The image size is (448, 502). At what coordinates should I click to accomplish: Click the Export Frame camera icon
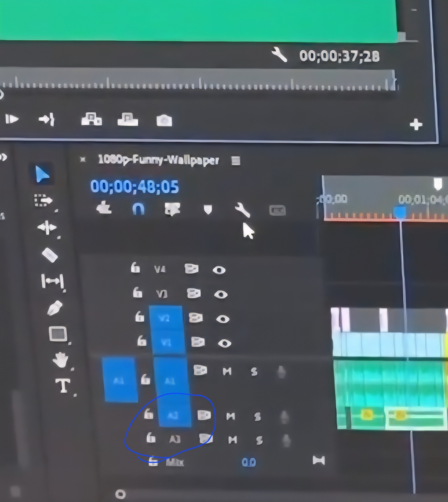(164, 120)
